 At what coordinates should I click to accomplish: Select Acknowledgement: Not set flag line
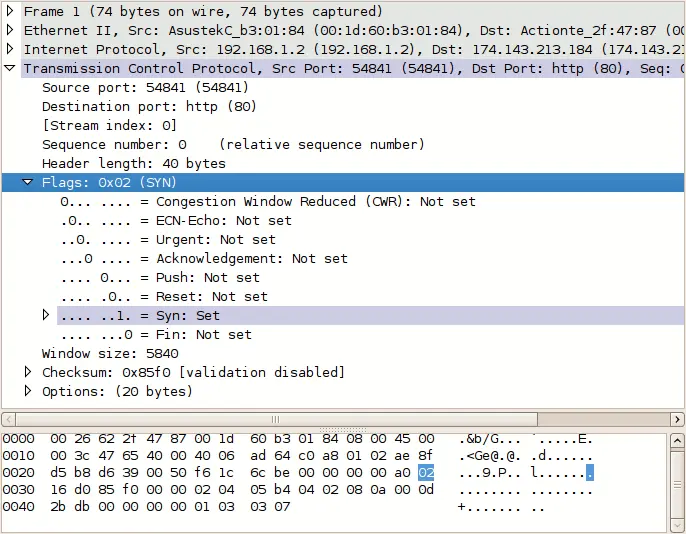point(204,258)
